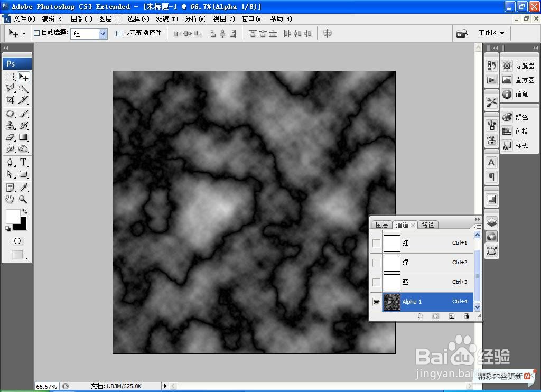Show the 绿 channel visibility
This screenshot has height=392, width=541.
(x=376, y=263)
